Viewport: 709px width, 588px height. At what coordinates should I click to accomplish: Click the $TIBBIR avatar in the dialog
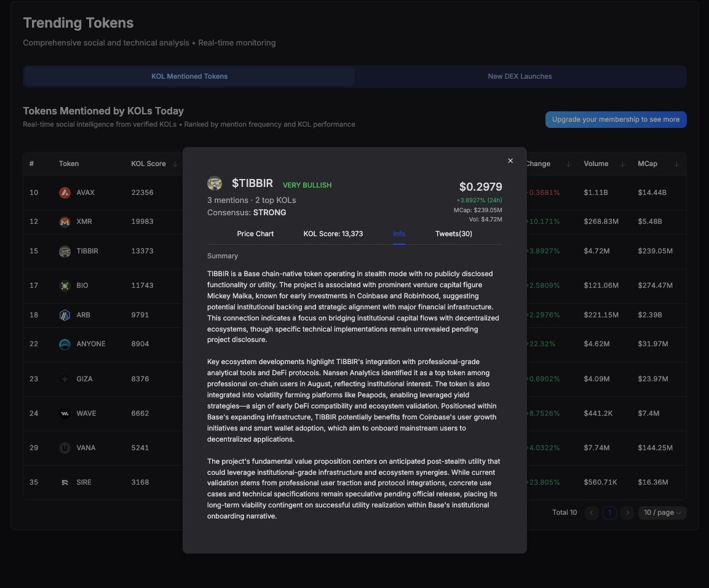[x=215, y=183]
